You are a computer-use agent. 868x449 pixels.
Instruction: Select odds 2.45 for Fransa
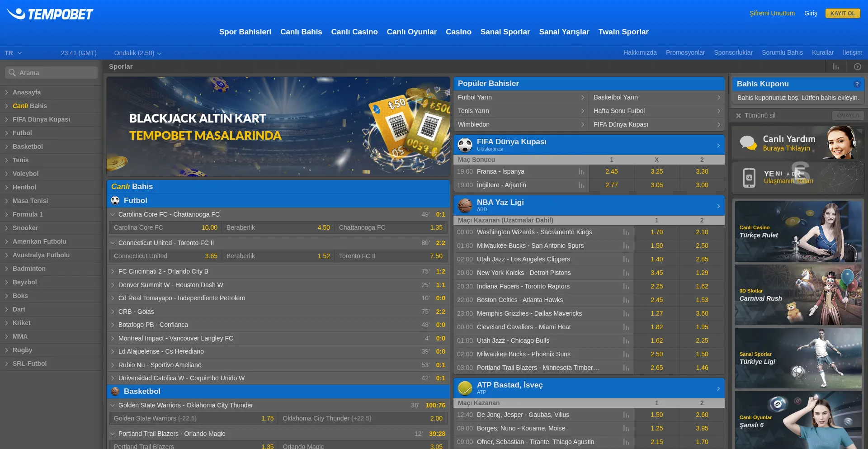(x=612, y=172)
